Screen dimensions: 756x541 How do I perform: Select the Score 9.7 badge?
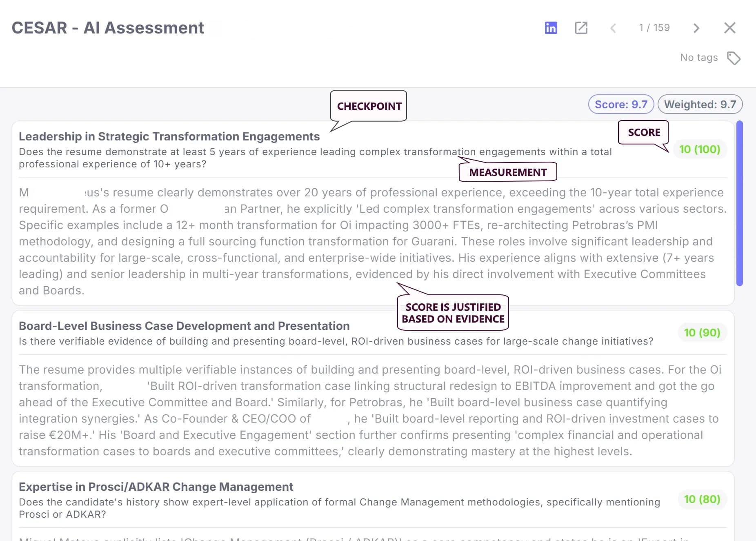[x=620, y=104]
